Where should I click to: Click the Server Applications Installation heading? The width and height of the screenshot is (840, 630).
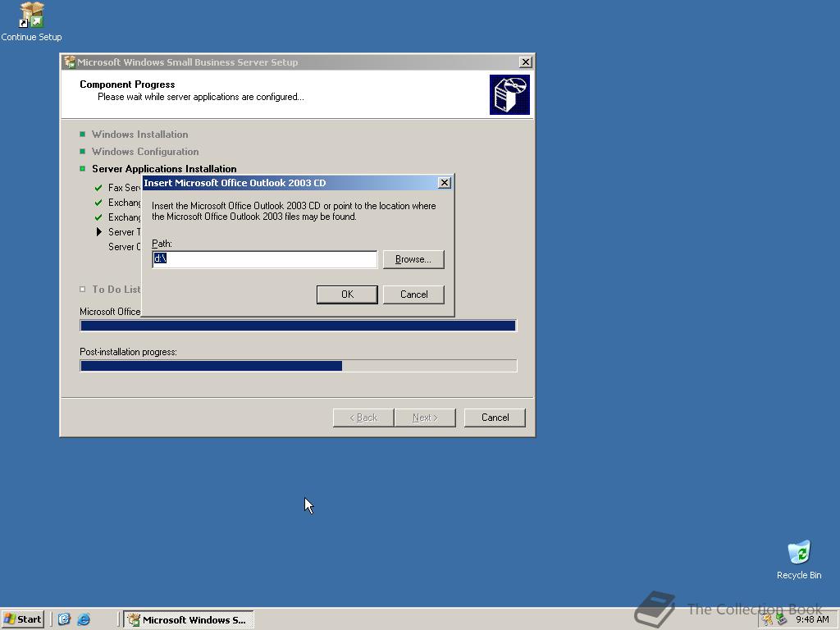click(x=164, y=169)
